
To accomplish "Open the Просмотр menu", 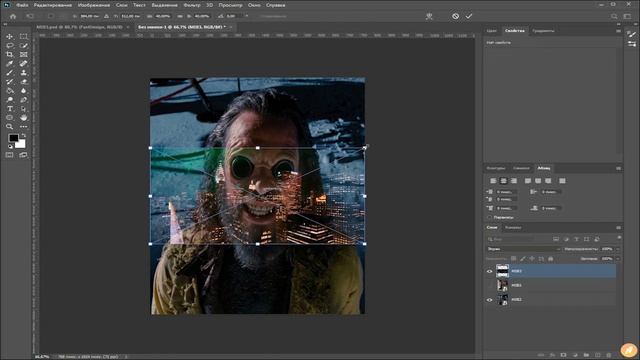I will point(230,5).
